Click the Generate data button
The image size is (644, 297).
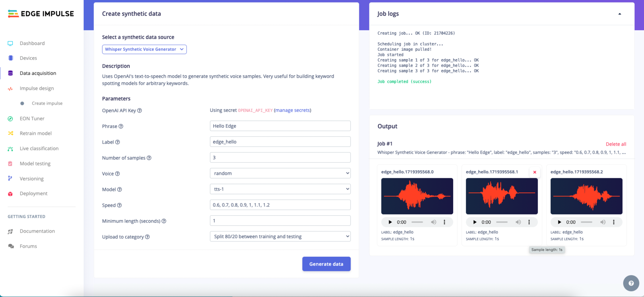tap(326, 264)
